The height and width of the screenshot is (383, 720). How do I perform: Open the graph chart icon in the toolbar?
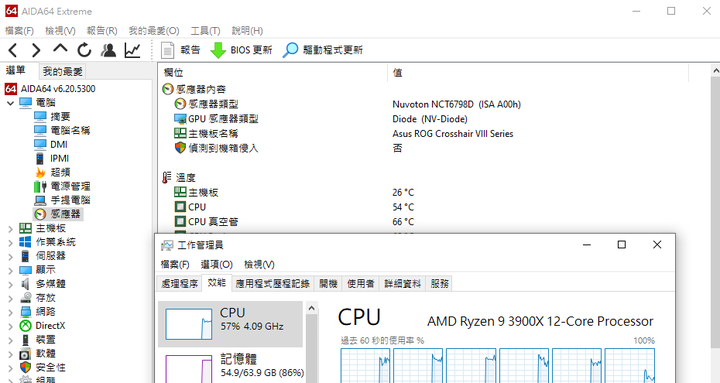click(x=132, y=50)
